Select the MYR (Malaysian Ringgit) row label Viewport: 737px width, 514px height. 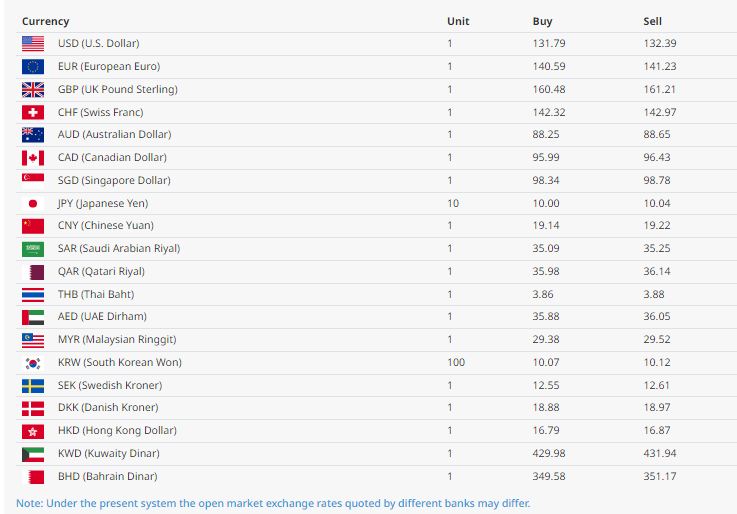pos(117,339)
